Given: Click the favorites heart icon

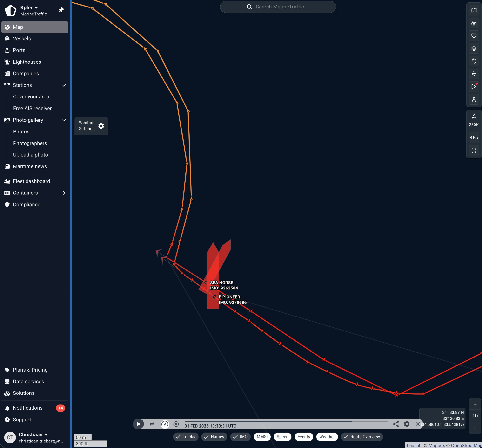Looking at the screenshot, I should [474, 36].
